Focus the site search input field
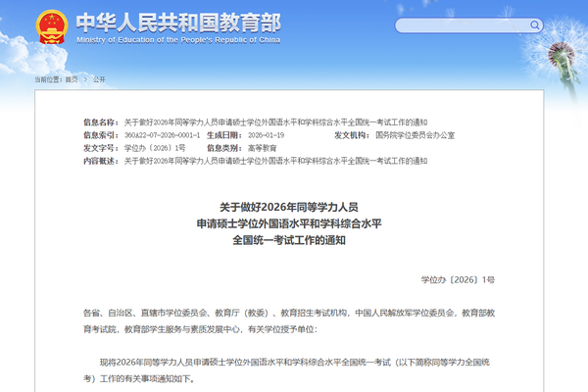The height and width of the screenshot is (392, 588). (x=468, y=25)
